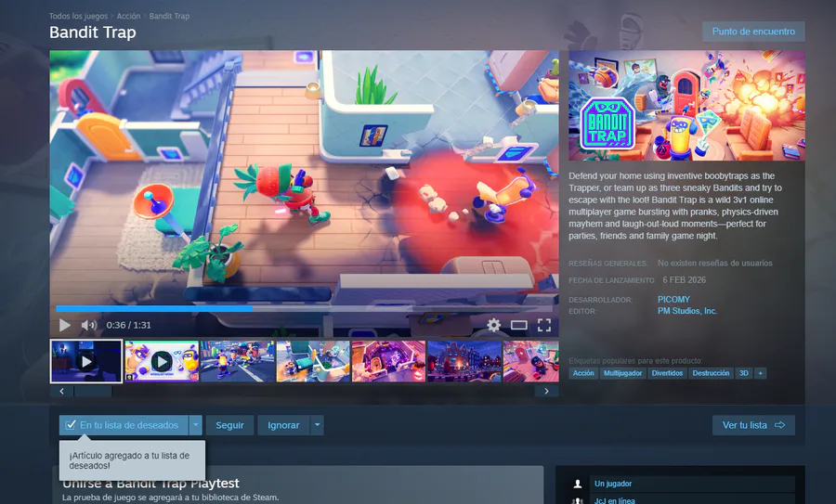This screenshot has height=504, width=836.
Task: Toggle 'En tu lista de deseados' checkbox
Action: pos(71,425)
